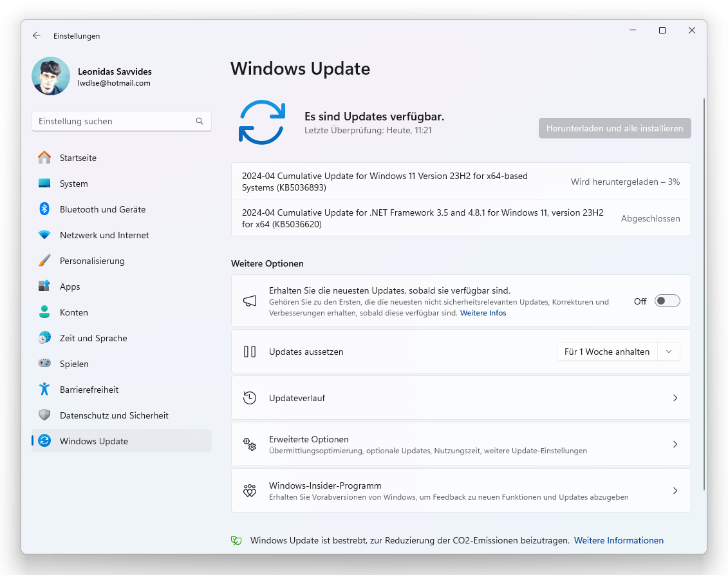This screenshot has height=575, width=728.
Task: Click the Spielen gamepad icon
Action: [x=44, y=363]
